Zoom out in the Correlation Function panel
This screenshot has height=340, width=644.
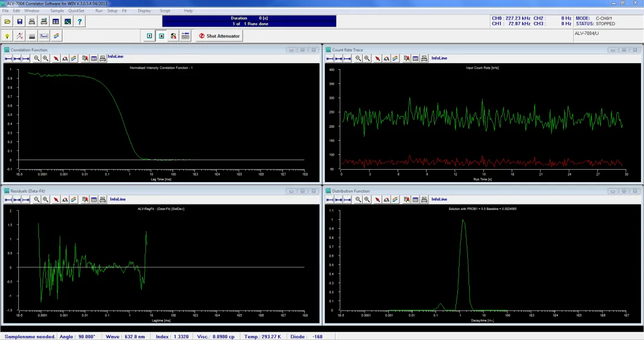[37, 59]
